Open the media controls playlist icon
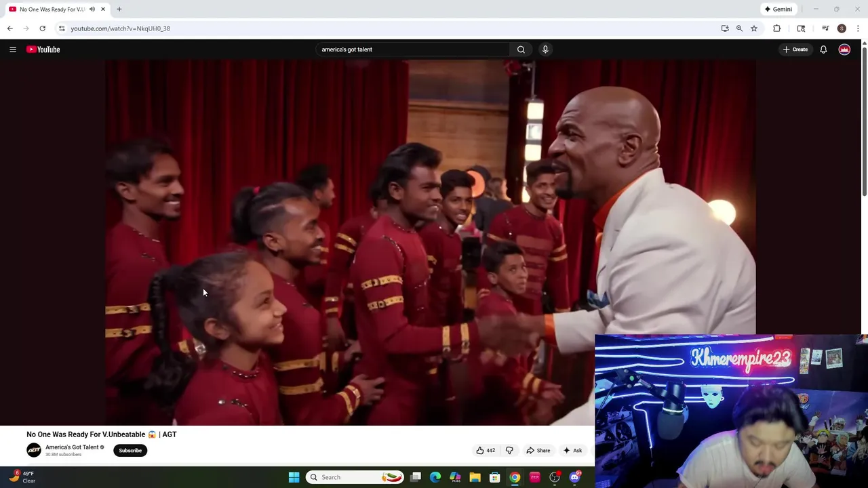 coord(825,28)
